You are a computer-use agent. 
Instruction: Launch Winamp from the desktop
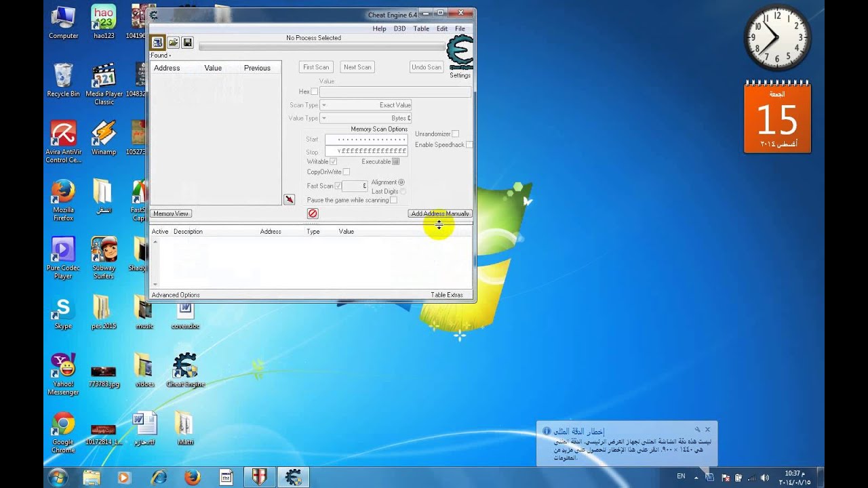(x=104, y=138)
